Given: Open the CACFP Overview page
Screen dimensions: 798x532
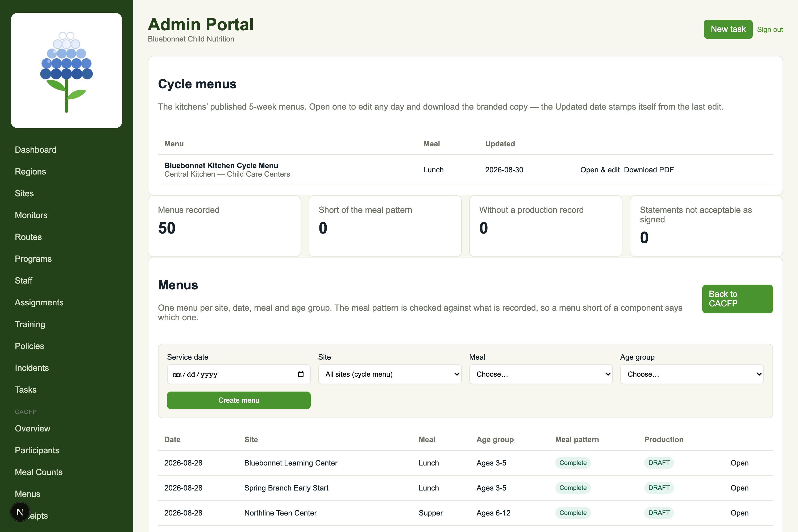Looking at the screenshot, I should point(32,428).
